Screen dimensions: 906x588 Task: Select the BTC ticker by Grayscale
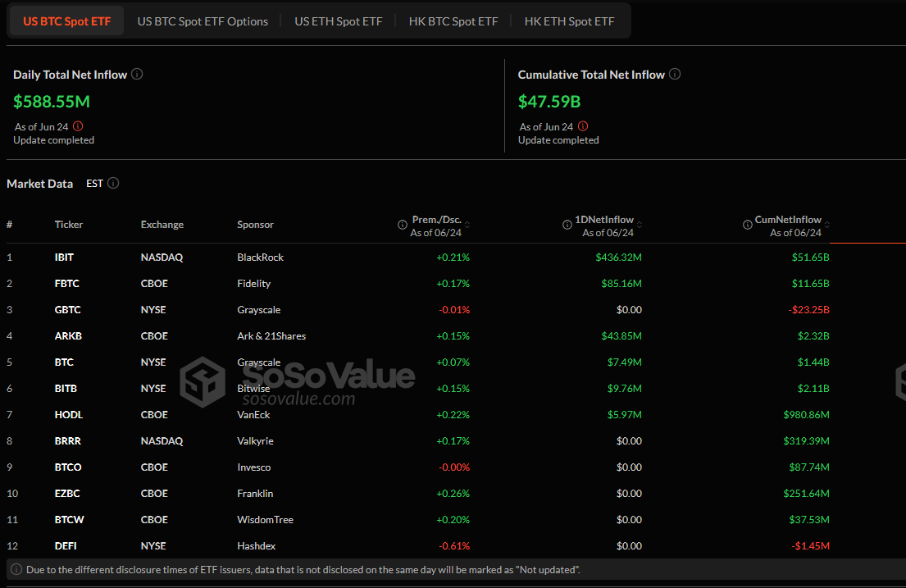point(64,362)
